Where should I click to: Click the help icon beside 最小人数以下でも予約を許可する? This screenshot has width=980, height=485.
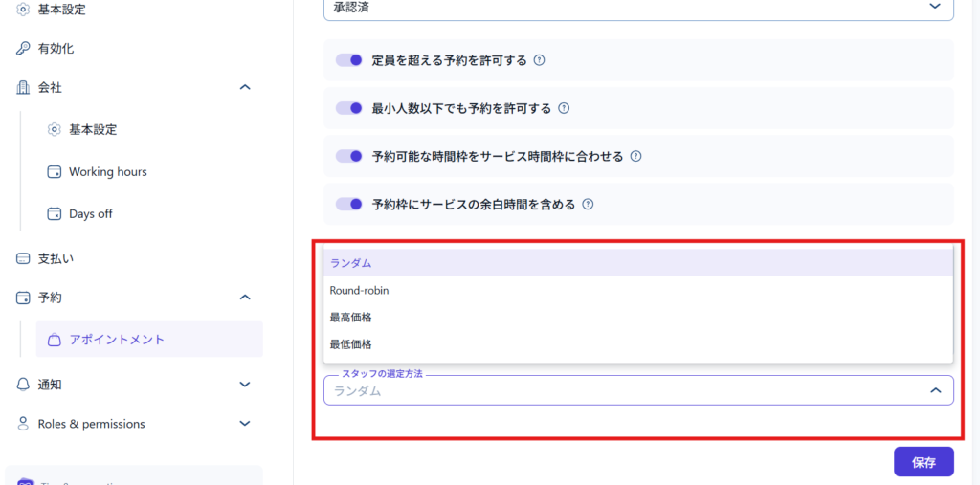point(564,108)
